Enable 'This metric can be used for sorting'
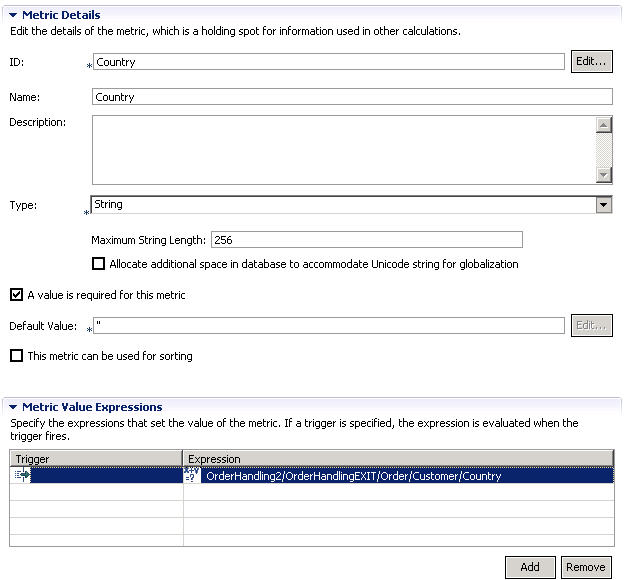Screen dimensions: 625x580 coord(16,356)
